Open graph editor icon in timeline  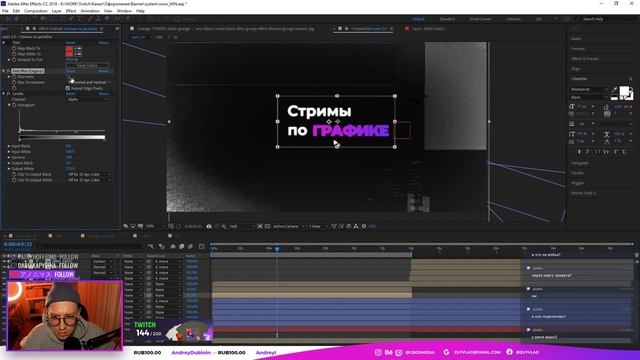[202, 246]
